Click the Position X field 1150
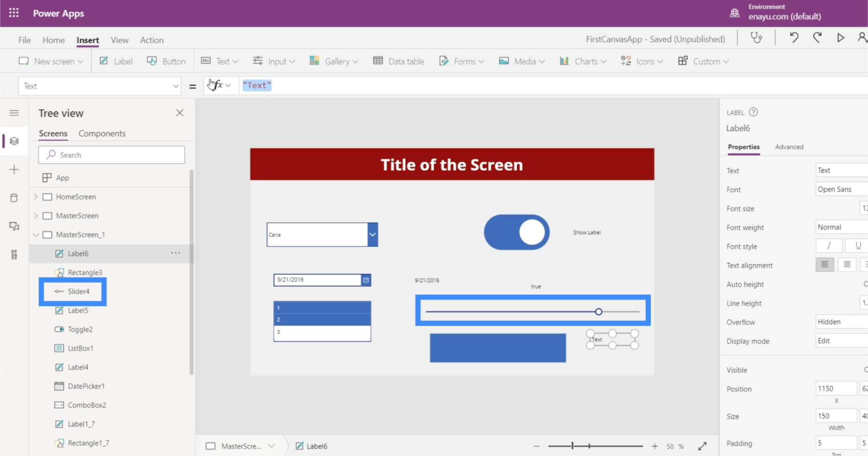Image resolution: width=868 pixels, height=456 pixels. 836,388
